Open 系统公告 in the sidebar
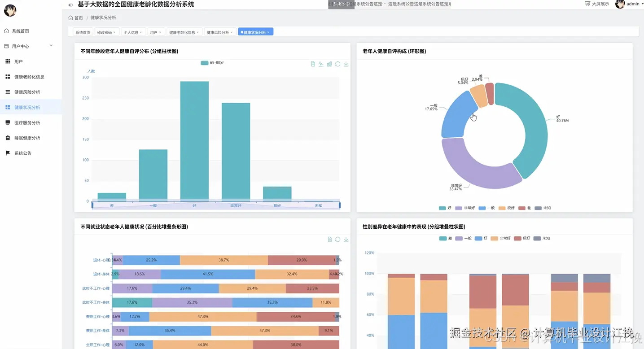The height and width of the screenshot is (349, 644). [x=31, y=153]
